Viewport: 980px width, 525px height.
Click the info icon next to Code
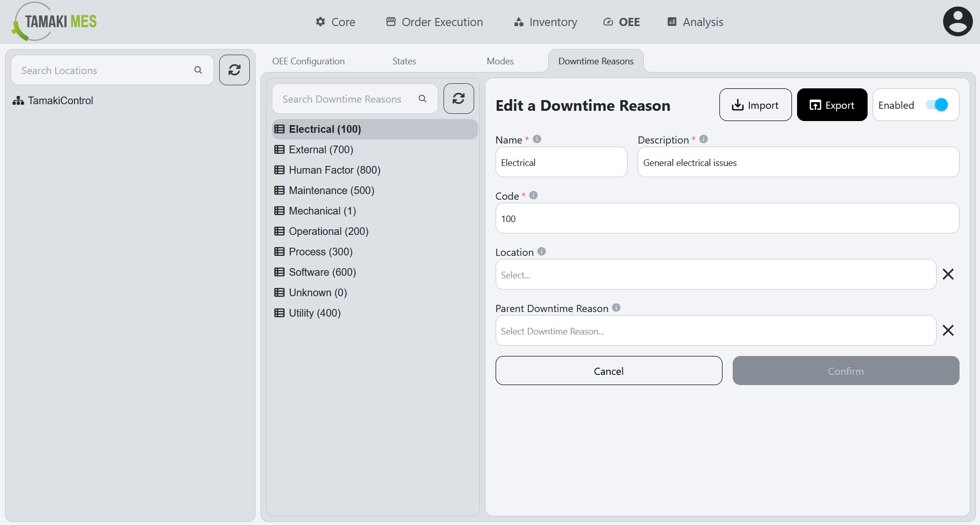click(x=533, y=195)
